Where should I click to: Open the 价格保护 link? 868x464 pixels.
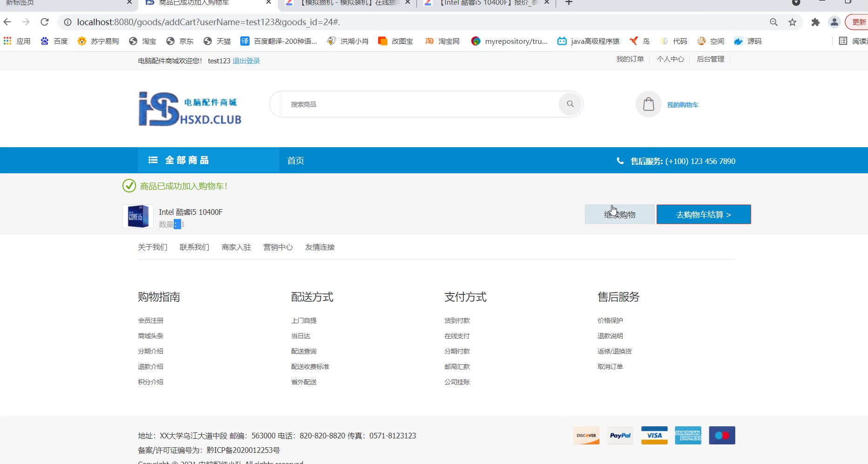[610, 321]
